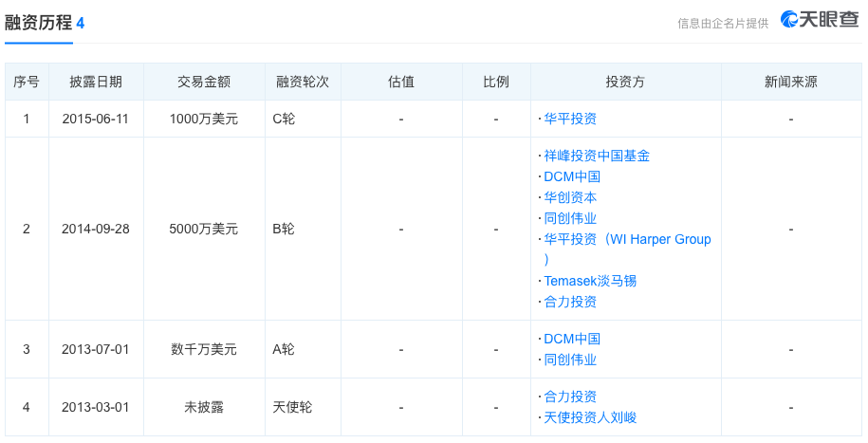
Task: Click the 新闻来源 column header
Action: [790, 82]
